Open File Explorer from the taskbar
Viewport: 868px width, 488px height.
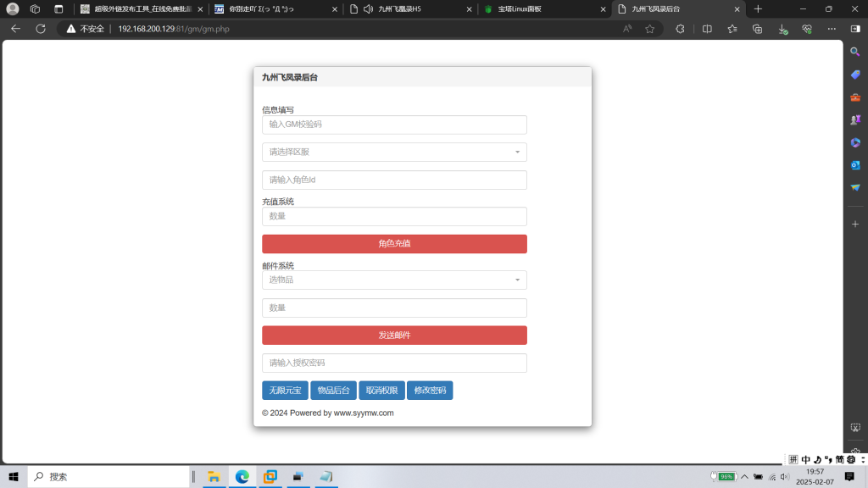pos(214,476)
